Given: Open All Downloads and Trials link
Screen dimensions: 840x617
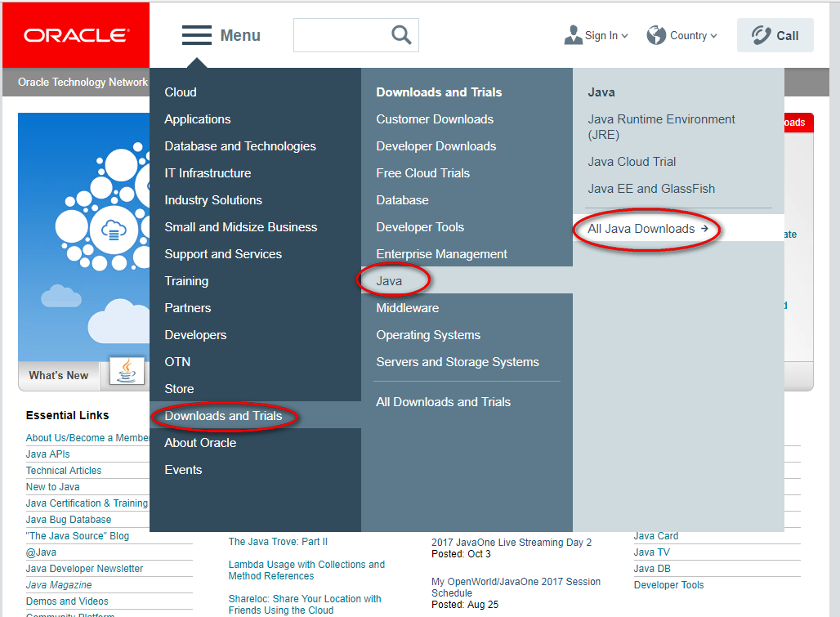Looking at the screenshot, I should point(443,402).
